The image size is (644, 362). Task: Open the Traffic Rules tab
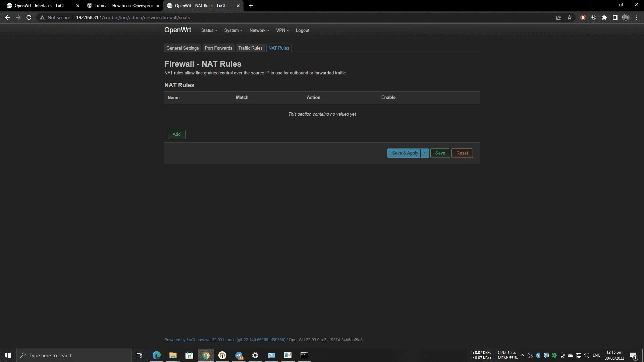click(250, 48)
